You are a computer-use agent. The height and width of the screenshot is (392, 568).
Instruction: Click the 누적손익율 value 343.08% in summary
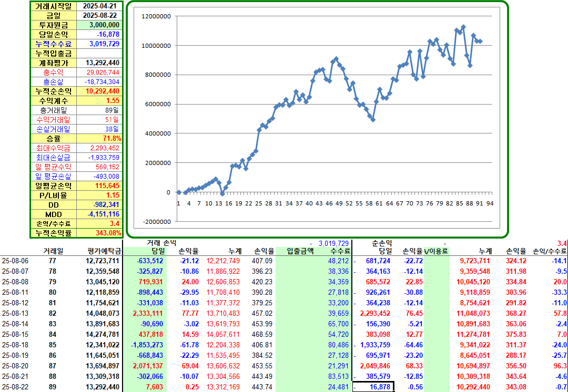point(99,233)
